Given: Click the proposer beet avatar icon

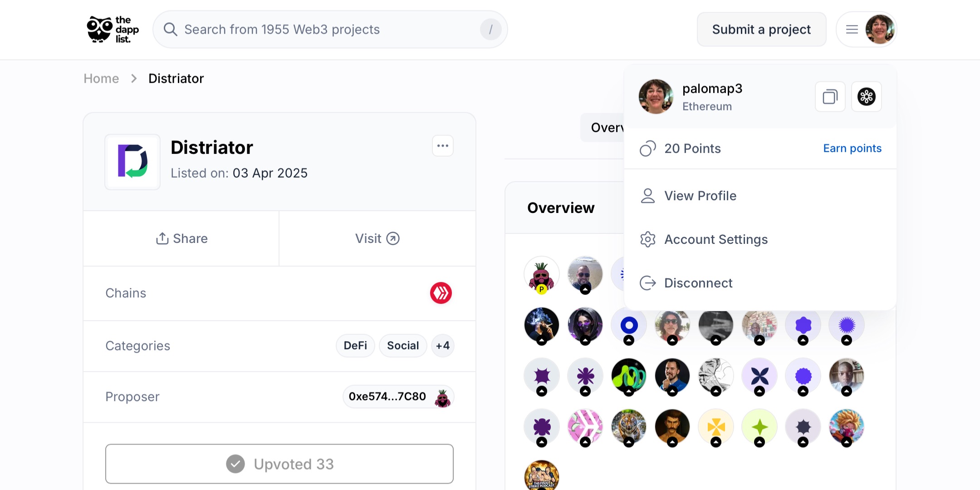Looking at the screenshot, I should [442, 397].
